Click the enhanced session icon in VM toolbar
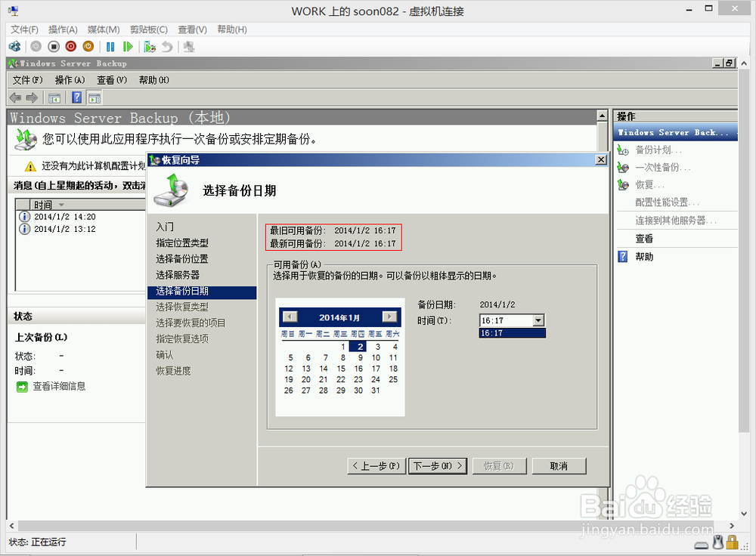This screenshot has height=556, width=756. point(189,47)
